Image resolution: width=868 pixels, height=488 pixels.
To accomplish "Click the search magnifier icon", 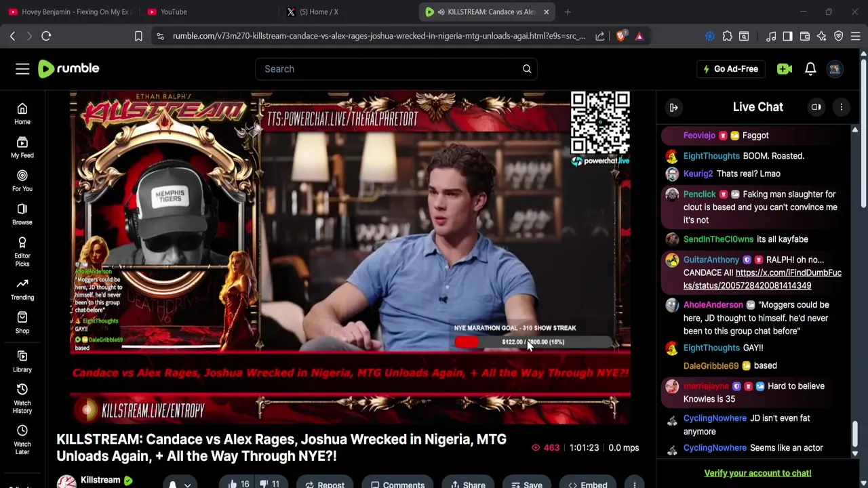I will coord(527,68).
